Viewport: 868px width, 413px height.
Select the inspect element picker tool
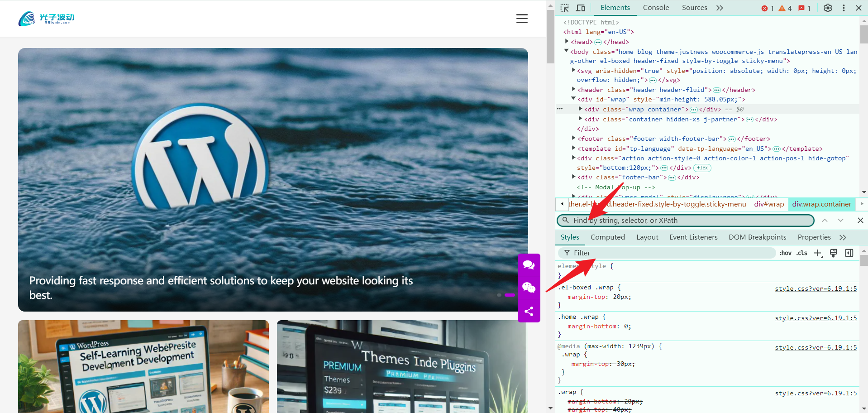564,8
